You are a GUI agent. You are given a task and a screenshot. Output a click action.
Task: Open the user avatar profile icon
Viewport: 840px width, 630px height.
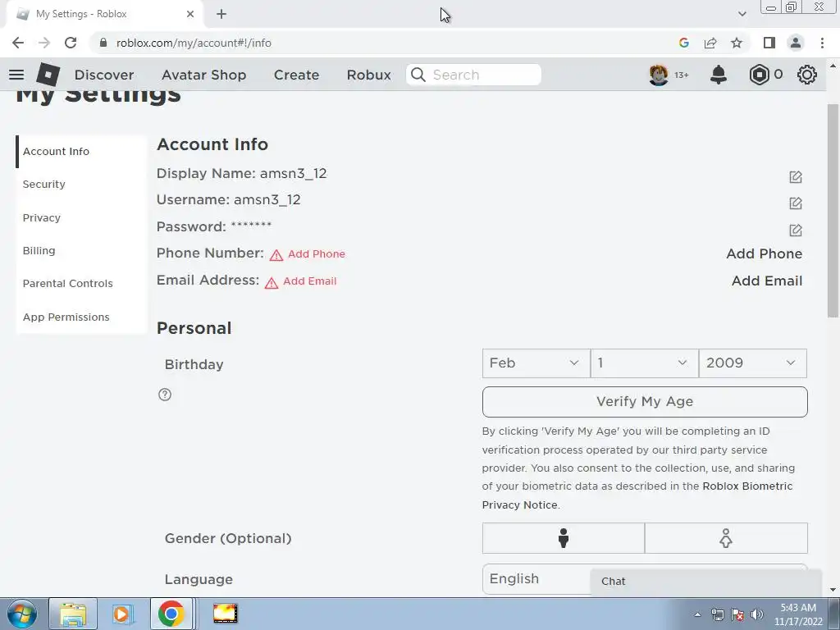coord(659,75)
